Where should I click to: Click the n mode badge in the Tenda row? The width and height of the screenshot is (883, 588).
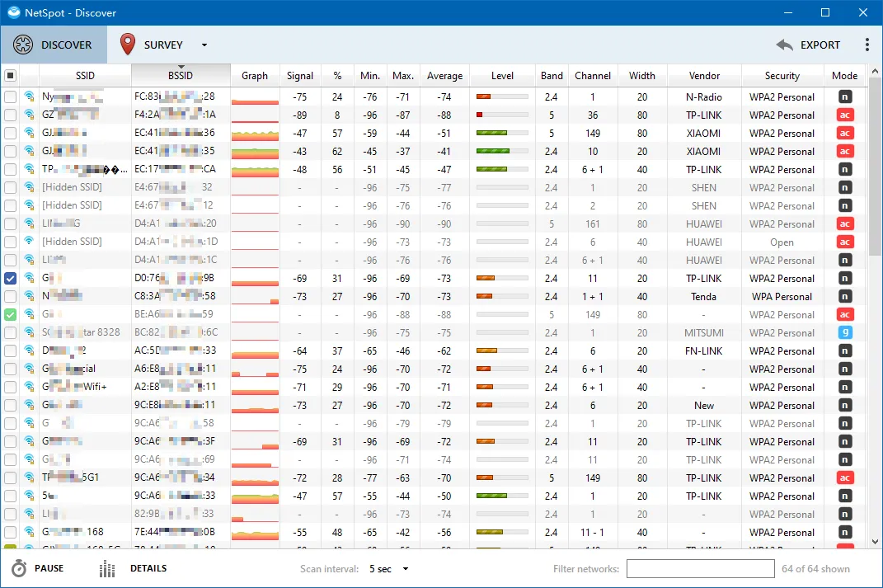coord(845,296)
